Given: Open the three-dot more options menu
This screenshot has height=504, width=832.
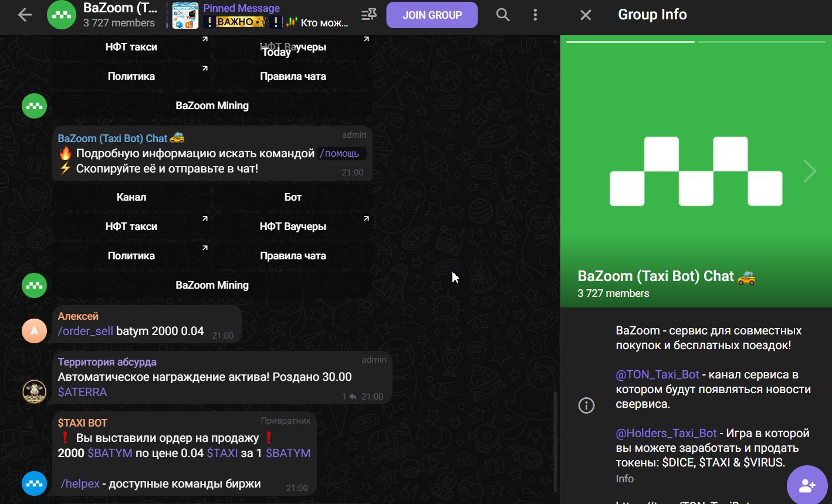Looking at the screenshot, I should point(535,15).
